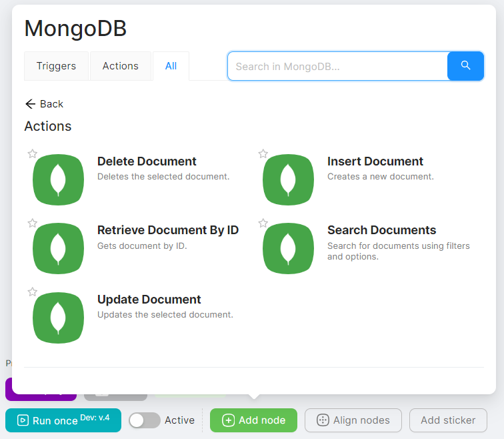The height and width of the screenshot is (439, 504).
Task: Choose the Update Document title
Action: point(149,300)
